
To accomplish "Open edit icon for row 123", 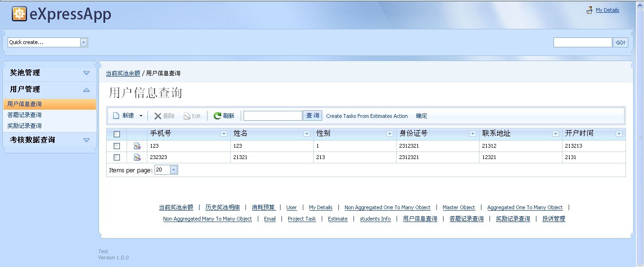I will click(137, 146).
